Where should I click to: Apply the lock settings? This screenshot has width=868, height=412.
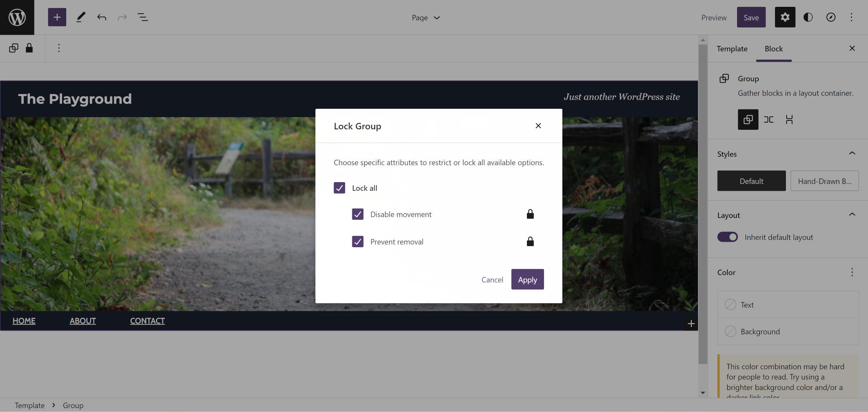click(527, 279)
